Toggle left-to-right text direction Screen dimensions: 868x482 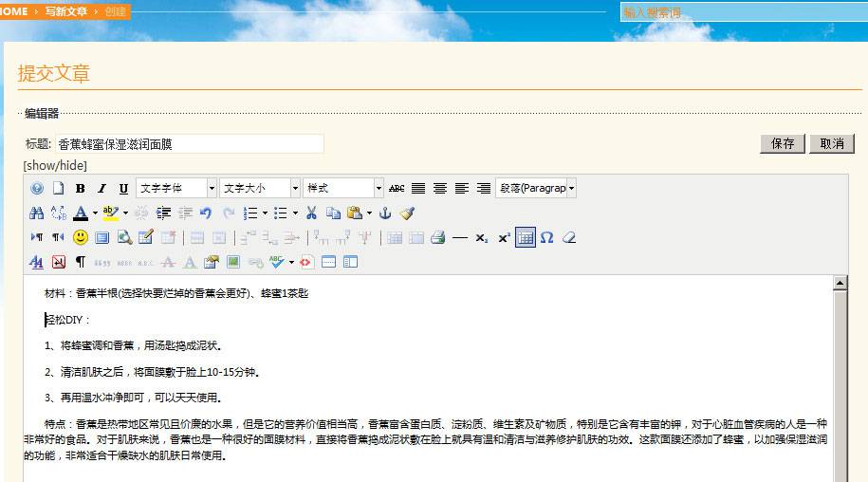(x=37, y=238)
